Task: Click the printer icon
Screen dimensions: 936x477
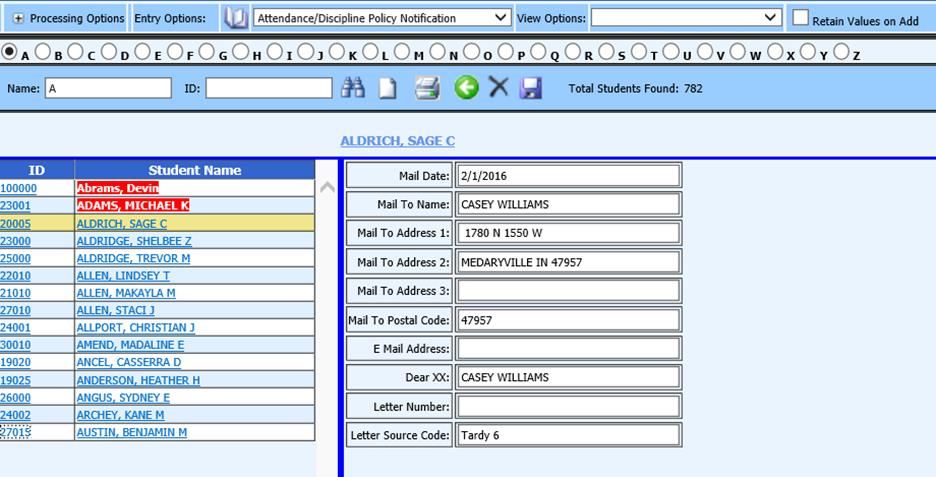Action: pos(428,88)
